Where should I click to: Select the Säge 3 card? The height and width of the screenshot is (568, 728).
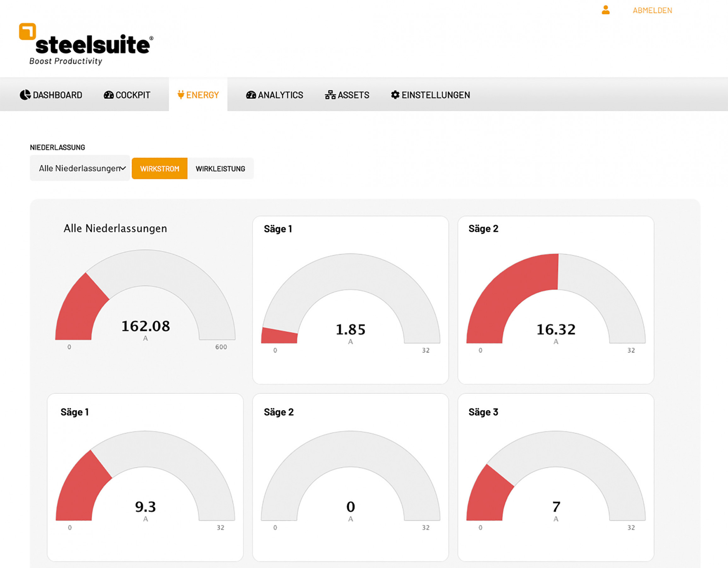tap(555, 477)
